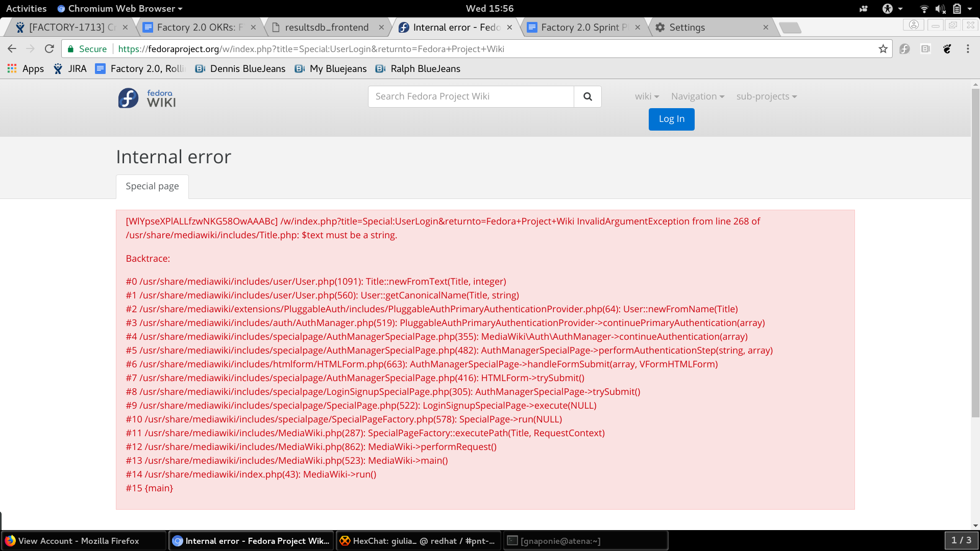The image size is (980, 551).
Task: Click the Fedora extension icon in toolbar
Action: pyautogui.click(x=904, y=49)
